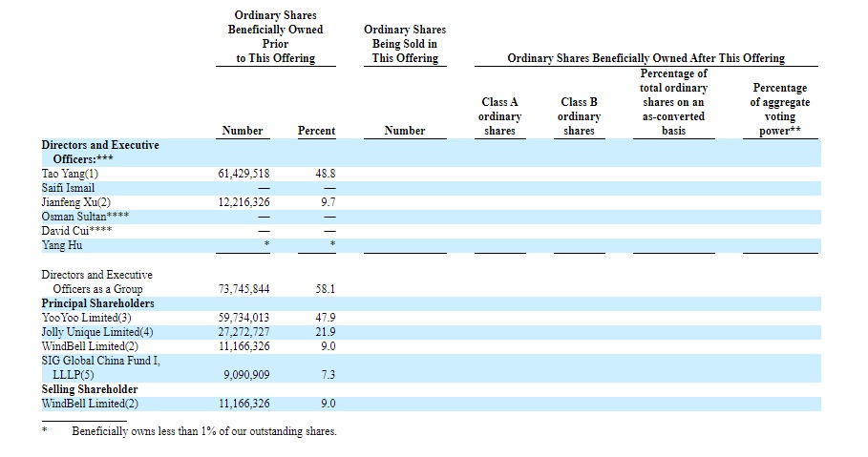Select the Class B ordinary shares header
This screenshot has height=457, width=868.
579,115
